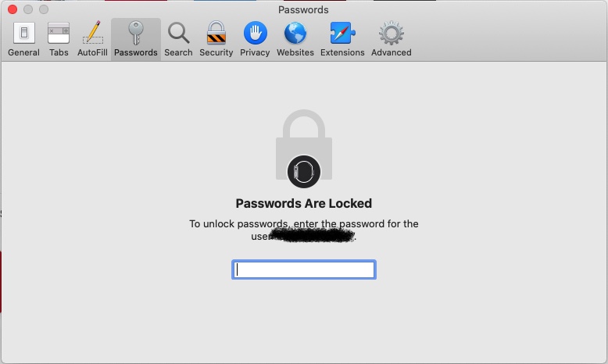608x364 pixels.
Task: Open Security padlock preferences
Action: (x=216, y=34)
